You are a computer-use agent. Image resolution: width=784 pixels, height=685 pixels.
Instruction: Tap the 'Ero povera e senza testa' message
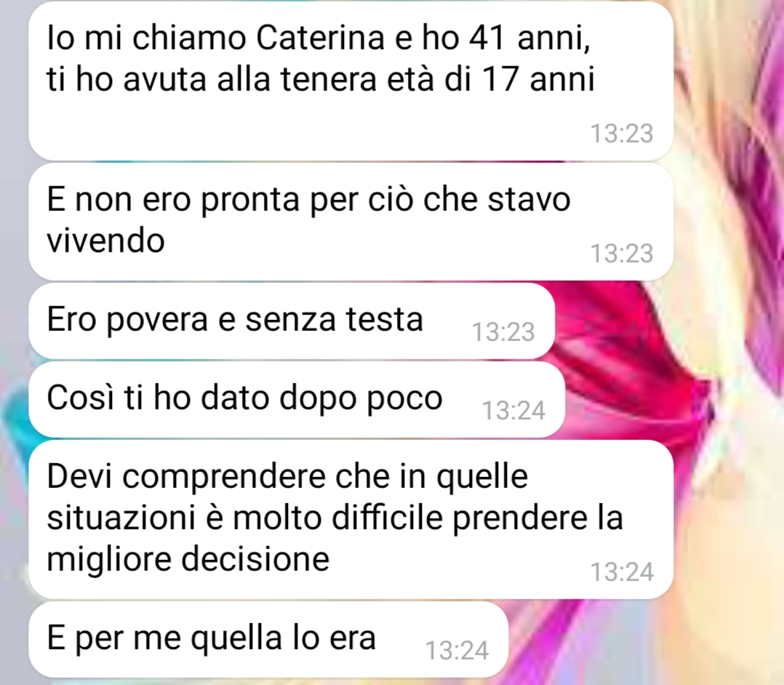[292, 321]
